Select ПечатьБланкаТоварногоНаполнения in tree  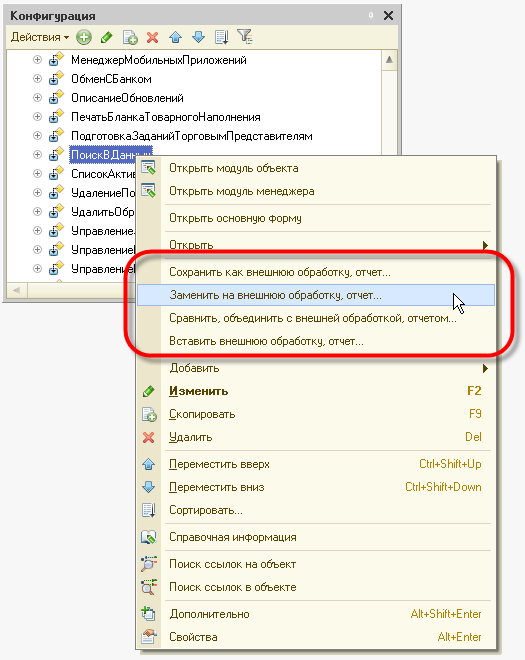coord(165,117)
